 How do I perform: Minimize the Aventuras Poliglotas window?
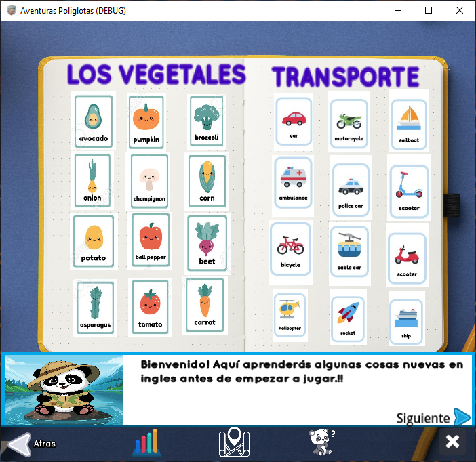398,10
